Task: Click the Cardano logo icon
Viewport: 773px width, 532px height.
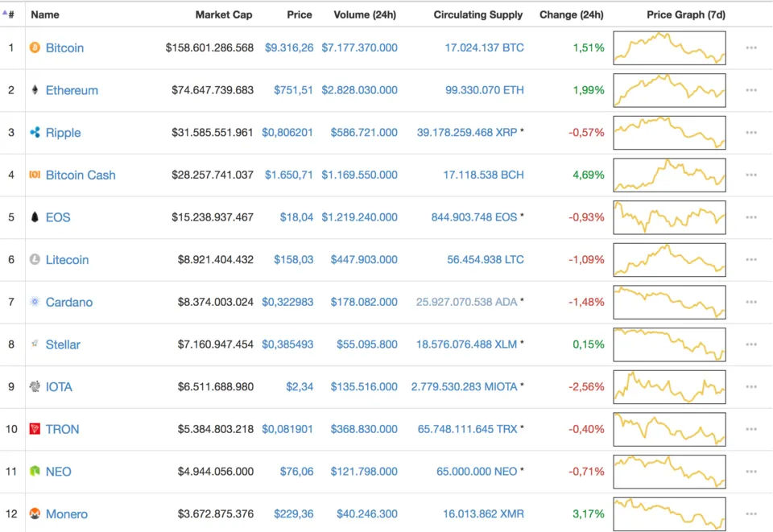Action: point(35,302)
